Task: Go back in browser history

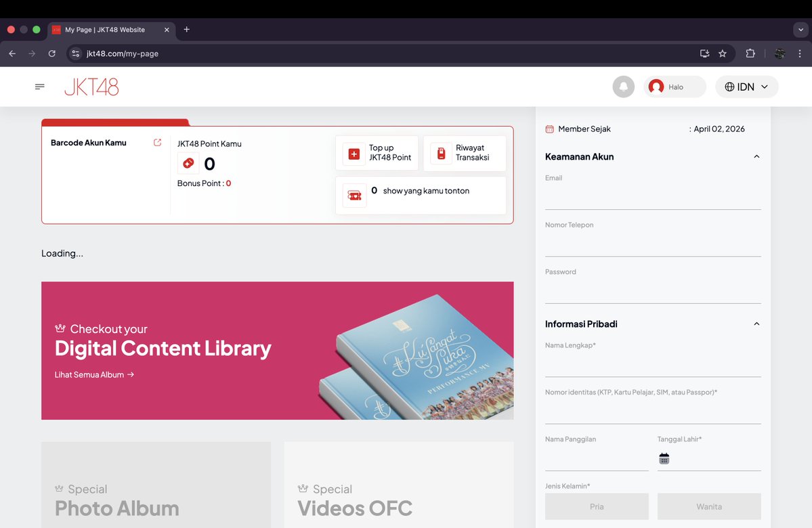Action: coord(12,53)
